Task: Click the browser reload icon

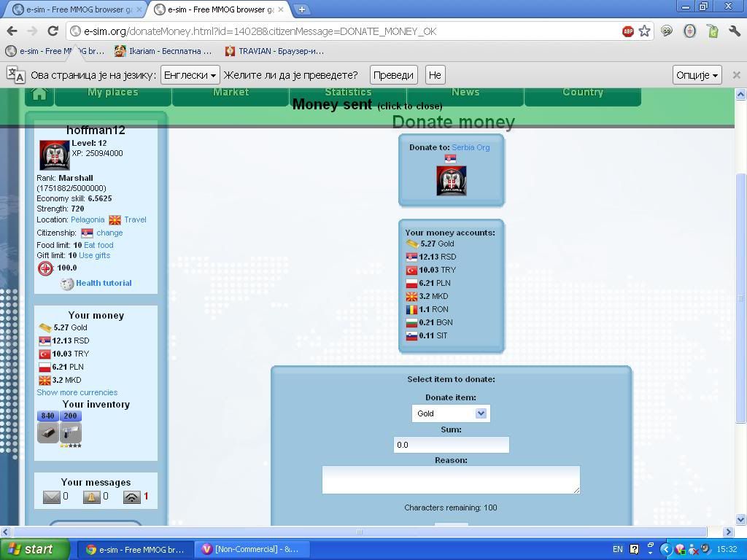Action: tap(53, 31)
